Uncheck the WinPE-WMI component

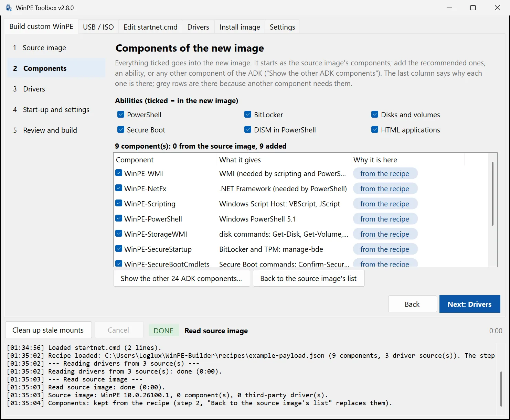point(119,173)
